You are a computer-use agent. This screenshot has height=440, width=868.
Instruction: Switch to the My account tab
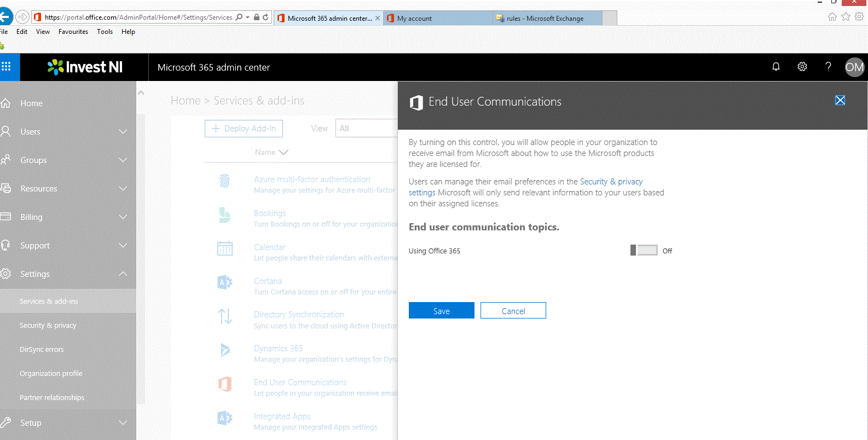(x=437, y=18)
